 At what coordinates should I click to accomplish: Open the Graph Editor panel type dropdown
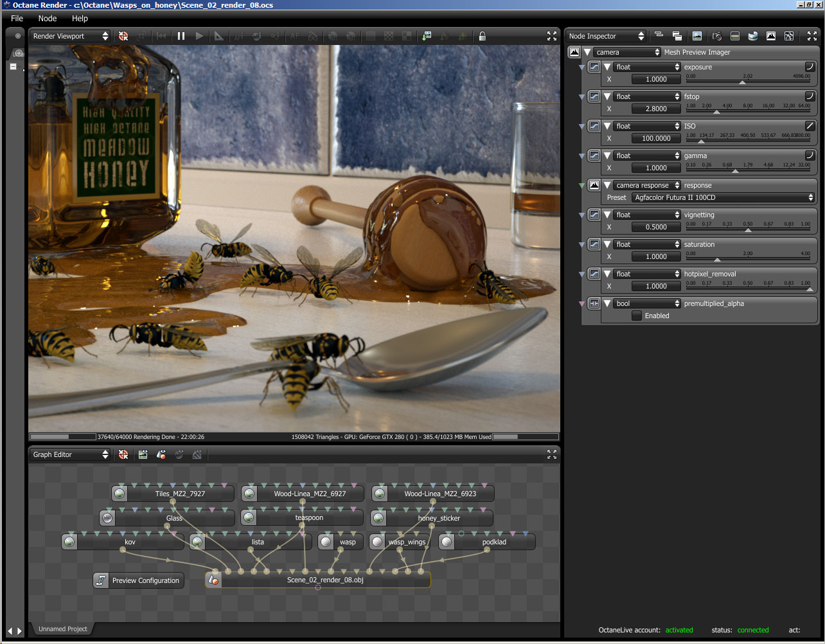point(71,454)
